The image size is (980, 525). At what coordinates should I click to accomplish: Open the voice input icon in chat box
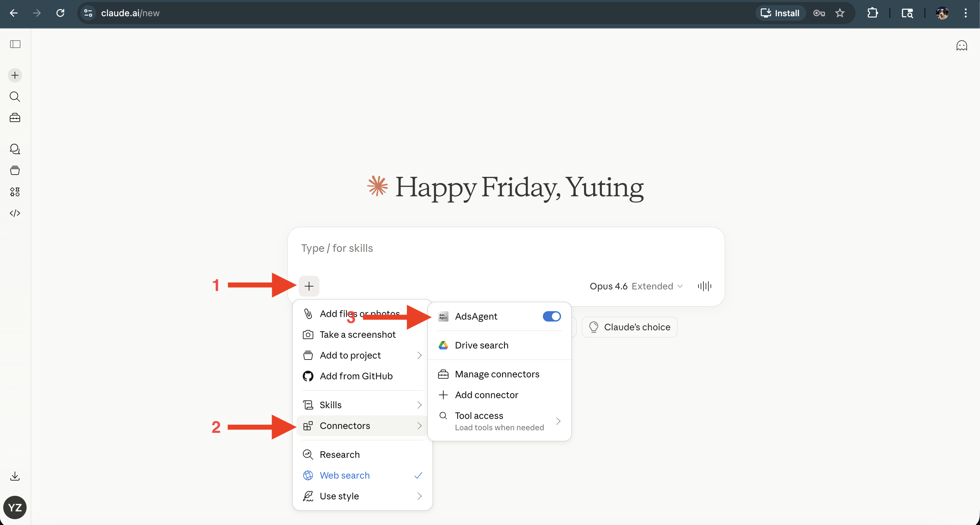pos(705,286)
